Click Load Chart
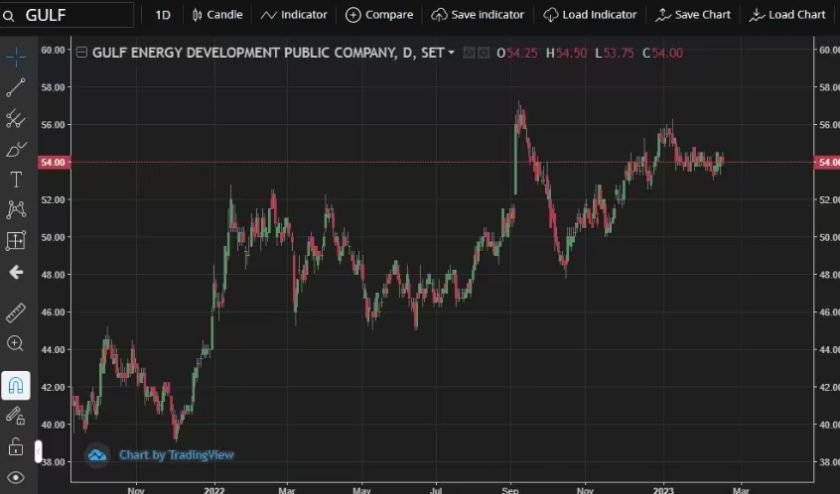The width and height of the screenshot is (840, 494). (x=788, y=15)
